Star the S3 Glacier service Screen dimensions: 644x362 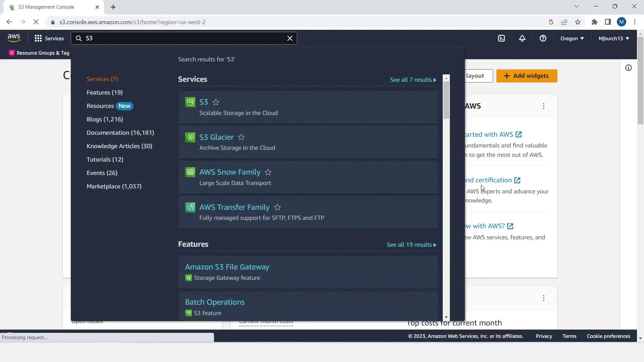coord(241,137)
